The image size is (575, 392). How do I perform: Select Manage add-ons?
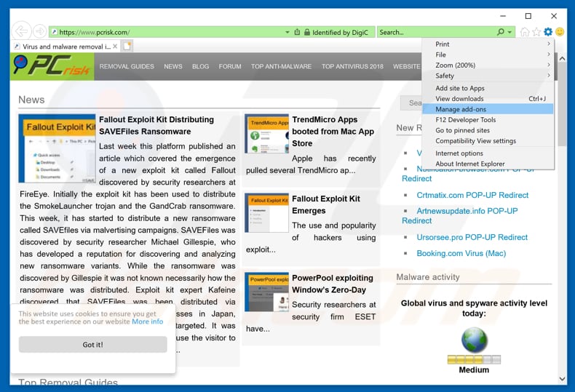488,109
